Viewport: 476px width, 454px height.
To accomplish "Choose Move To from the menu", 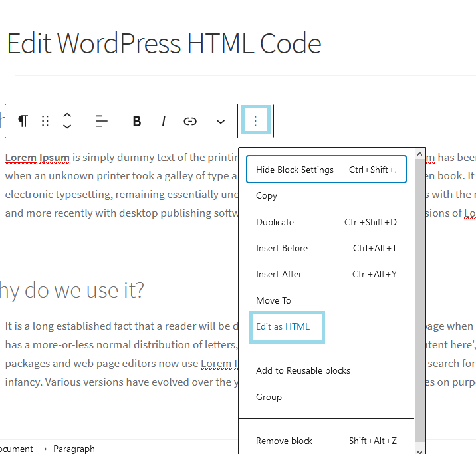I will pyautogui.click(x=326, y=300).
